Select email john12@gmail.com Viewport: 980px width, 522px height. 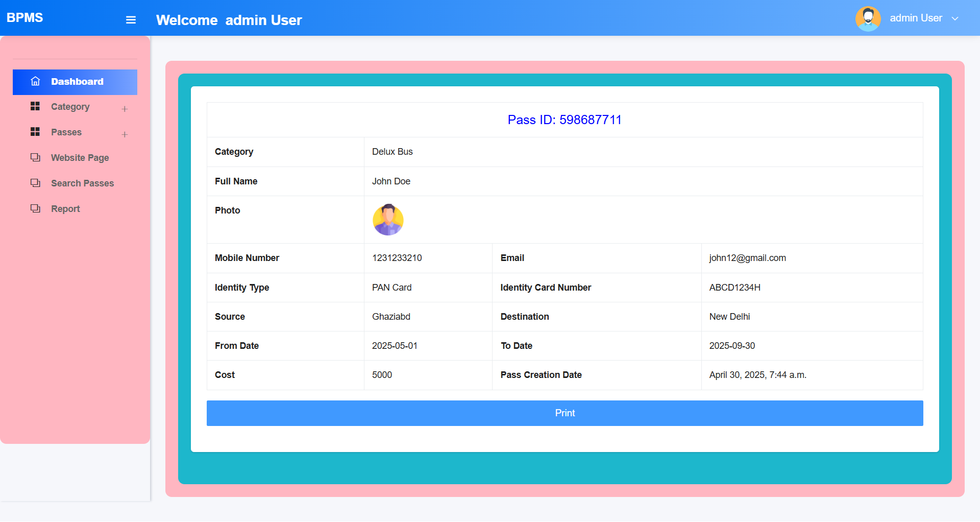pyautogui.click(x=747, y=258)
